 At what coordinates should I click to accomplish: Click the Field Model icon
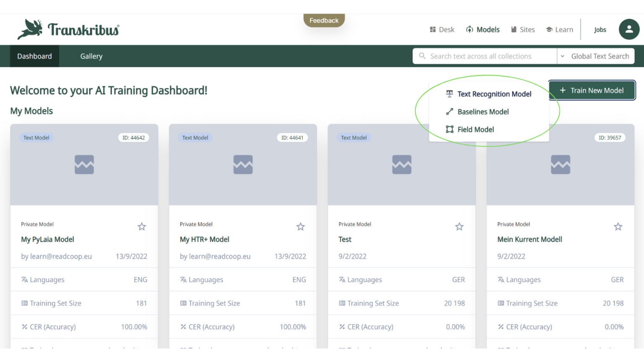(449, 129)
